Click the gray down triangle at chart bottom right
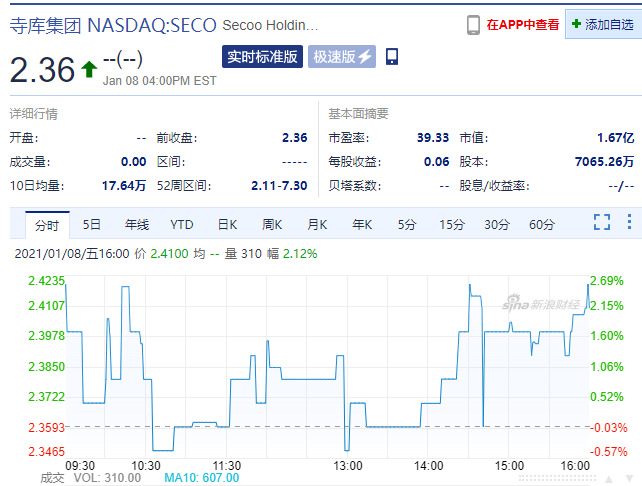Viewport: 642px width, 486px height. (630, 479)
